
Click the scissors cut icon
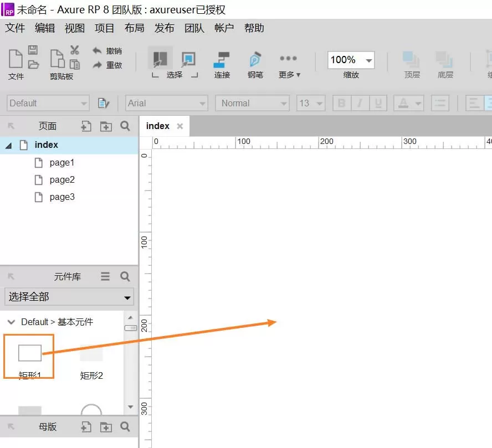75,50
